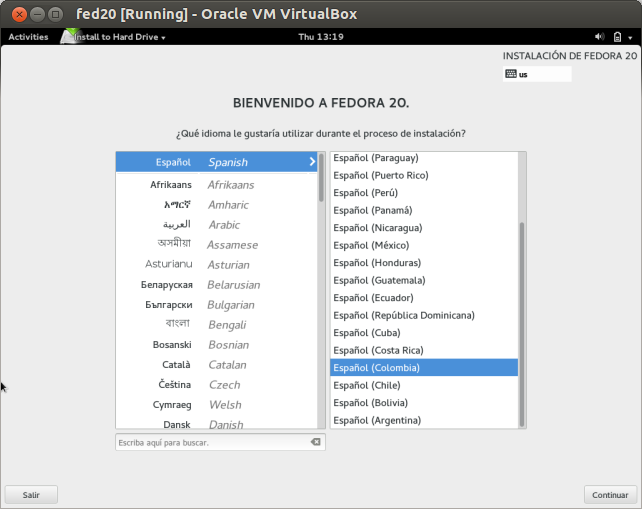This screenshot has height=509, width=642.
Task: Choose Español (Perú) locale
Action: [x=424, y=193]
